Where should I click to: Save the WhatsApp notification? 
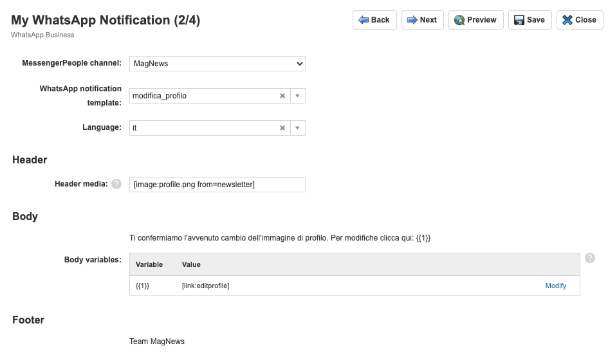530,20
